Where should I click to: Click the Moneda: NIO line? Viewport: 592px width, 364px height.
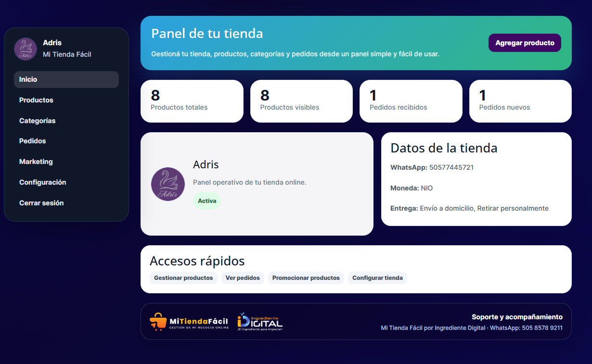(412, 188)
